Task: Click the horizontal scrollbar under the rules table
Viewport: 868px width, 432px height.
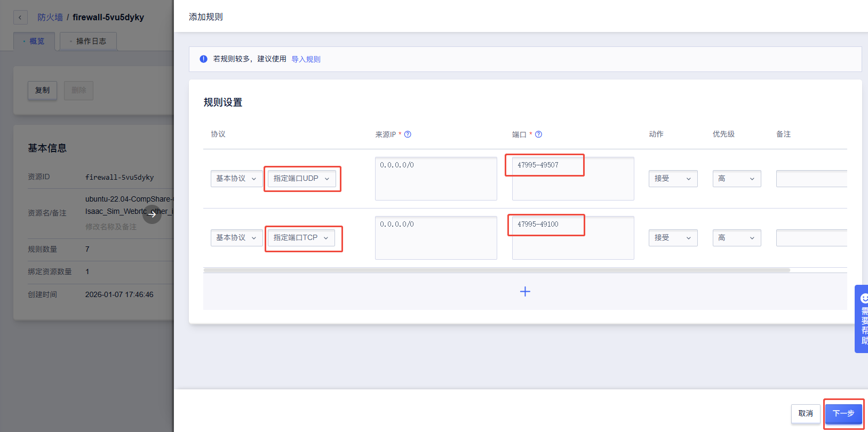Action: point(496,270)
